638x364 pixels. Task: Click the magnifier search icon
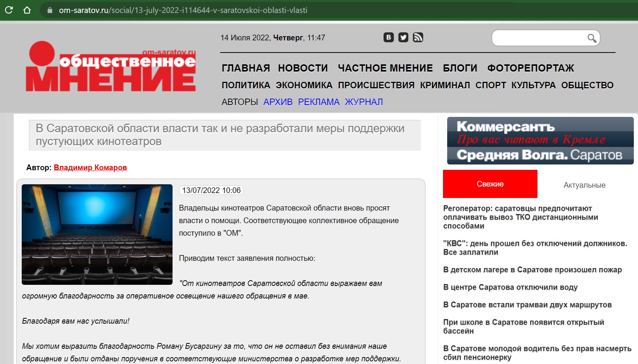tap(591, 38)
